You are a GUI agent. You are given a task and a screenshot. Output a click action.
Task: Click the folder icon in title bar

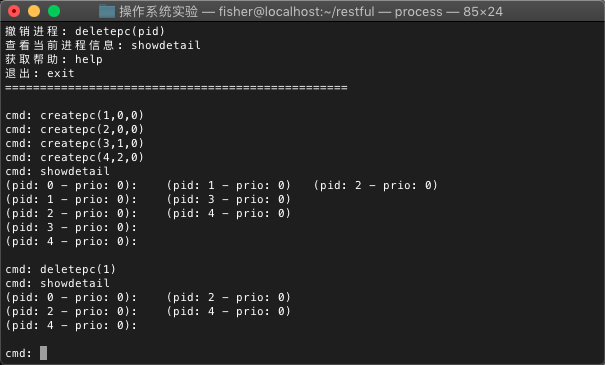point(107,12)
